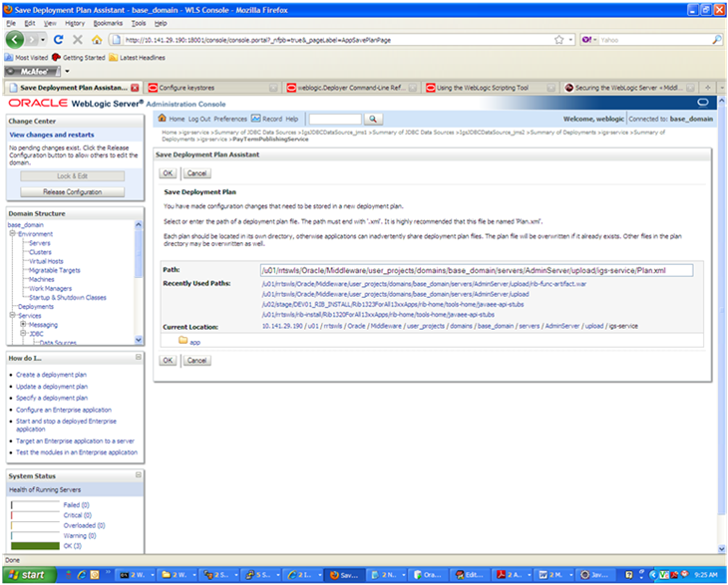Click the Release Configuration button
The width and height of the screenshot is (728, 585).
[73, 191]
